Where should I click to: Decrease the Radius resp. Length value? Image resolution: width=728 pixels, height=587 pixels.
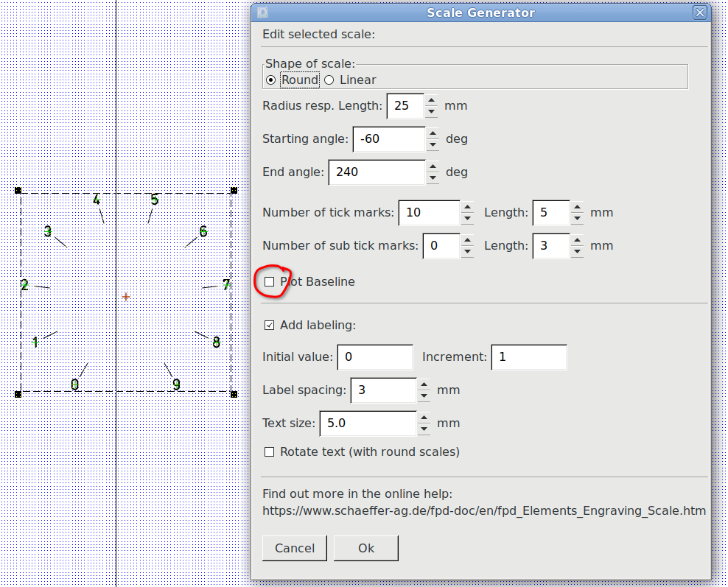tap(431, 111)
